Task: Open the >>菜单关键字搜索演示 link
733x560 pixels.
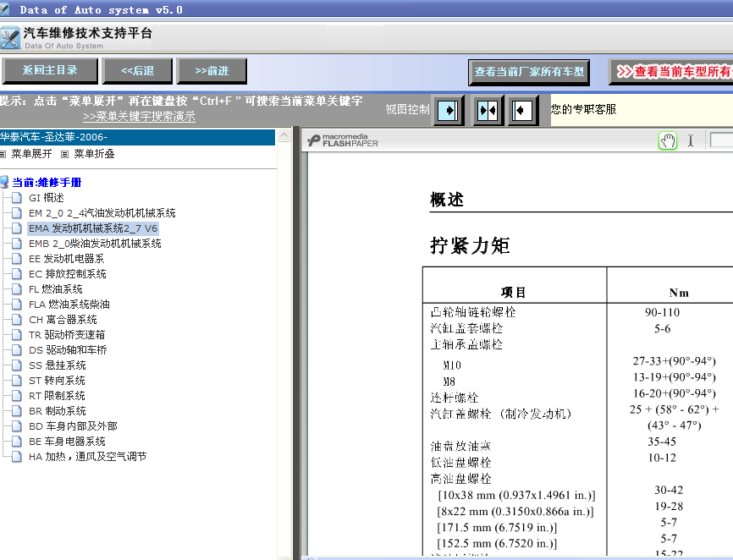Action: pyautogui.click(x=139, y=116)
